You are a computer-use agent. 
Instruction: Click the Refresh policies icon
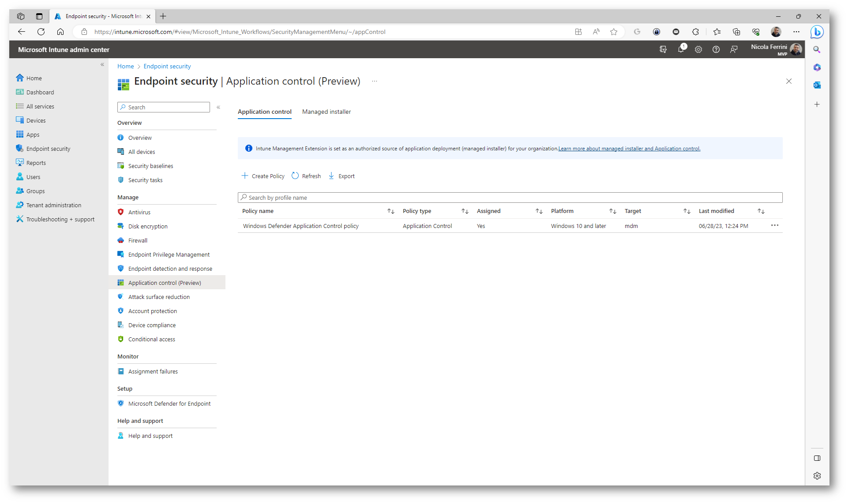pos(295,176)
